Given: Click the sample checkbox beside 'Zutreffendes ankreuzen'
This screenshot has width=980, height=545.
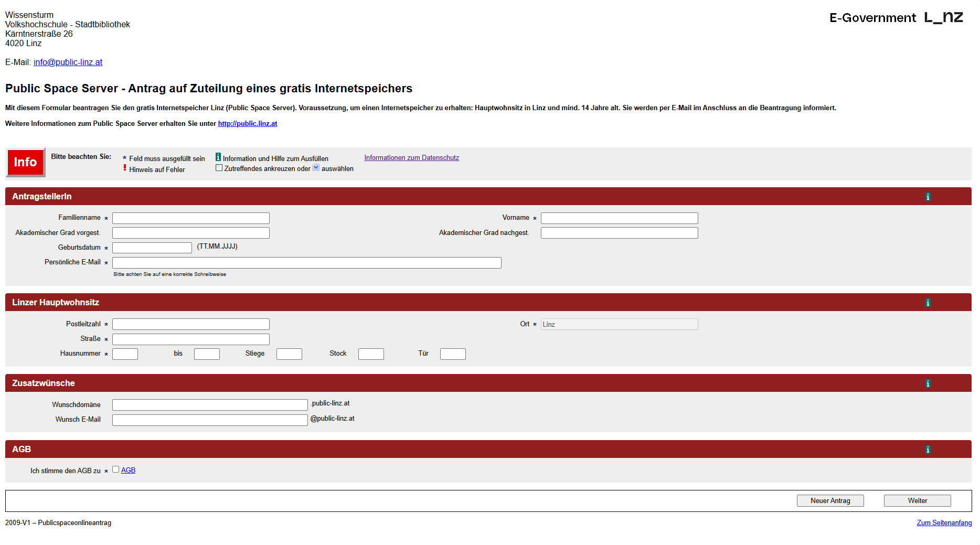Looking at the screenshot, I should tap(219, 168).
